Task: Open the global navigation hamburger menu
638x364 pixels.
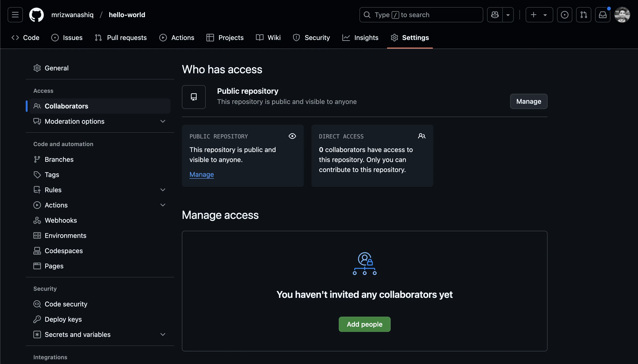Action: [15, 15]
